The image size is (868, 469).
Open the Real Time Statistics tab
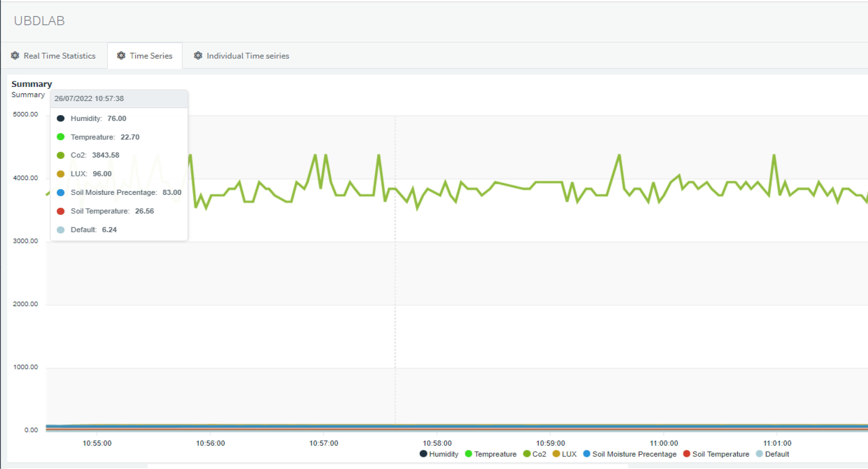click(54, 56)
